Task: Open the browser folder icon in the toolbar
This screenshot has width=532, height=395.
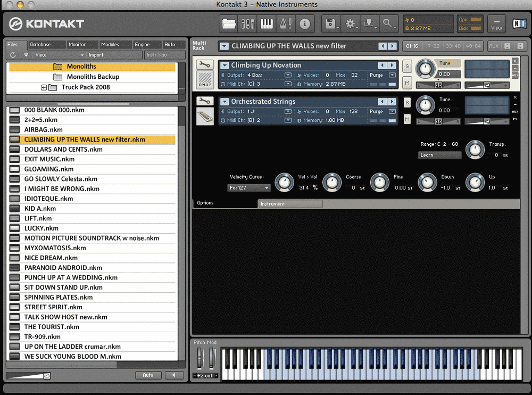Action: coord(229,24)
